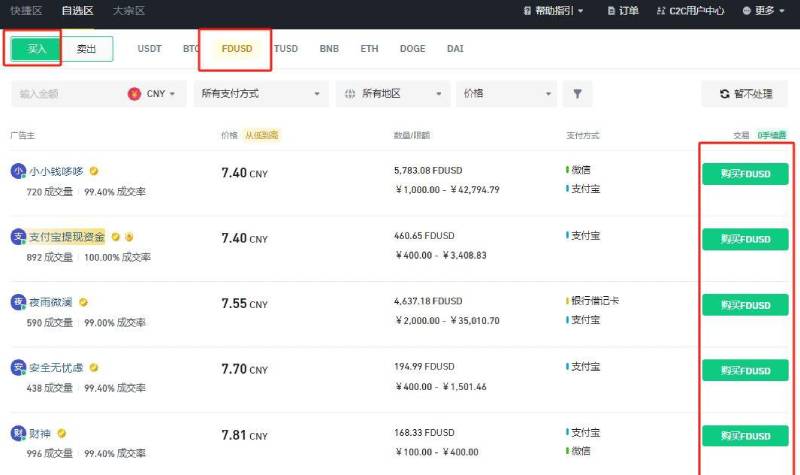Image resolution: width=800 pixels, height=475 pixels.
Task: Select the 卖出 sell toggle
Action: tap(86, 49)
